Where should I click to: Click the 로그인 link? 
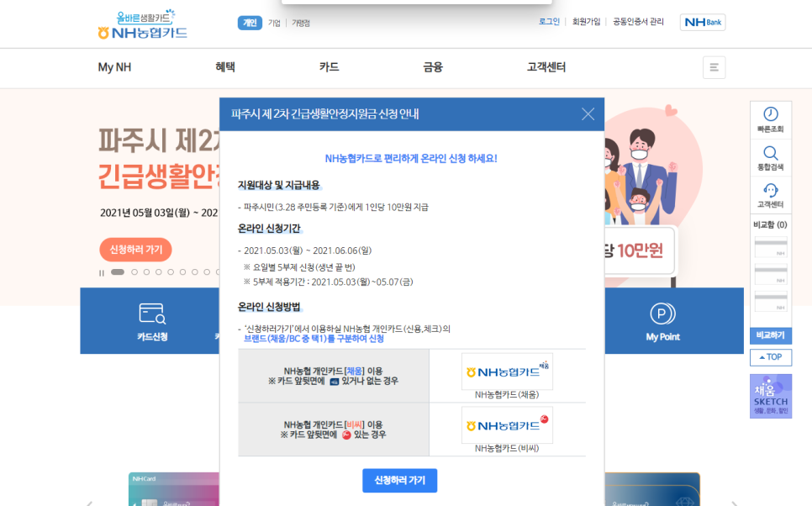(549, 22)
